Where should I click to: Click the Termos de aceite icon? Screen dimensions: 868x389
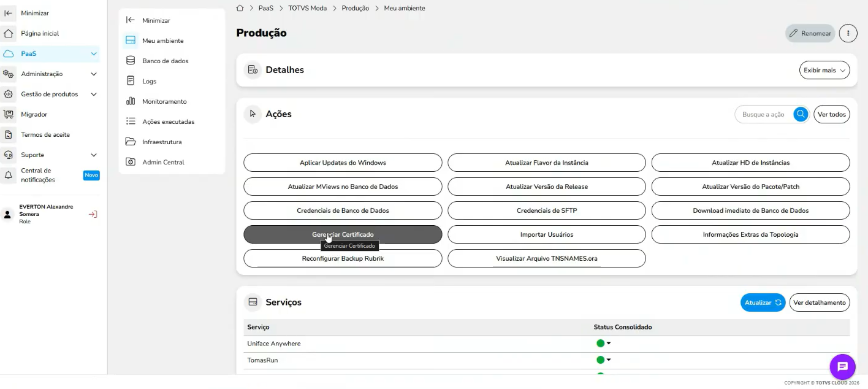click(9, 134)
